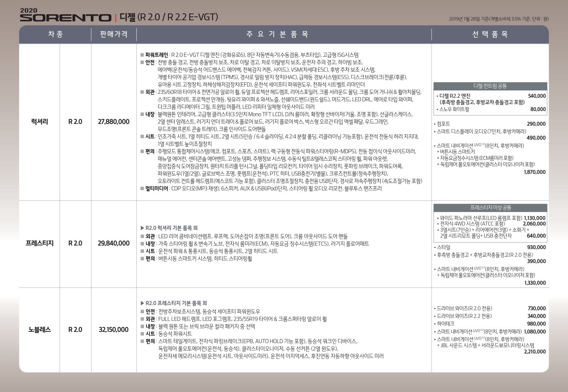Click the 선택품목 column header
This screenshot has width=568, height=392.
tap(490, 34)
